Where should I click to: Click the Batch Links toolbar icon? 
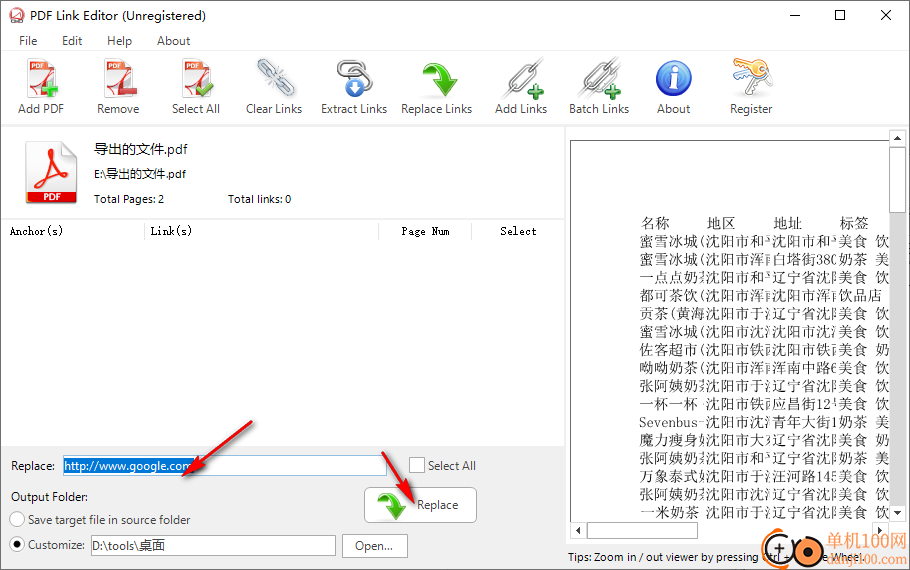click(600, 79)
